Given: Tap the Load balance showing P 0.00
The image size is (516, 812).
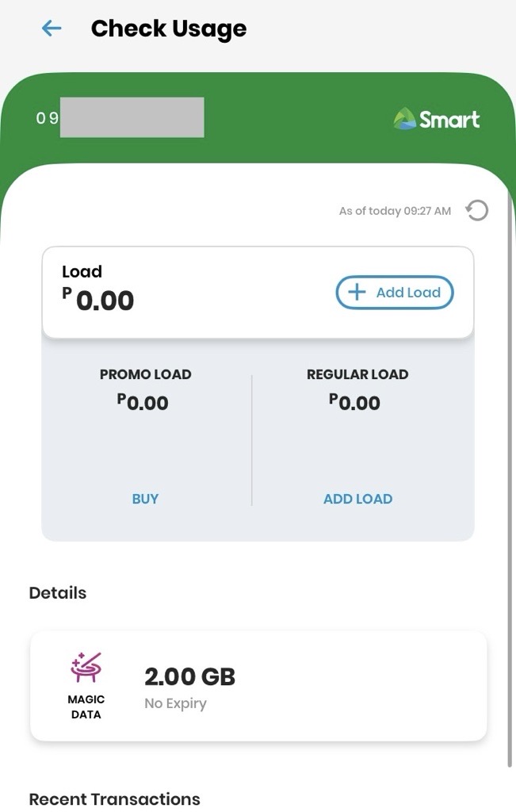Looking at the screenshot, I should point(98,300).
